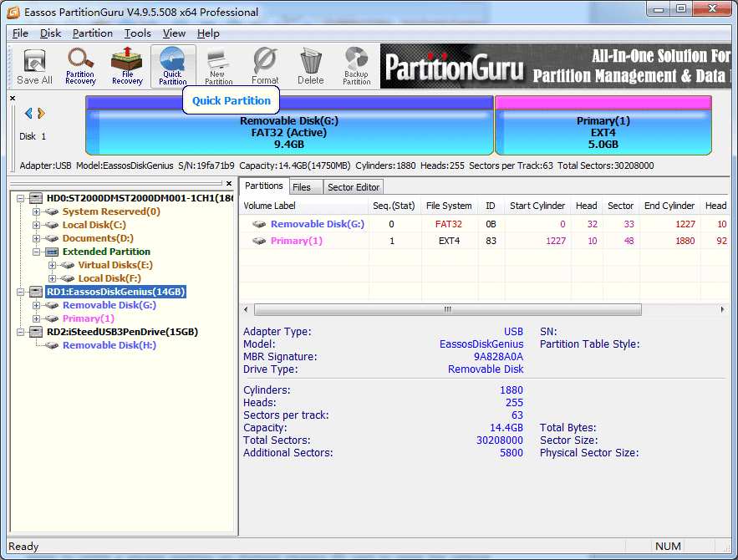
Task: Collapse the Extended Partition node
Action: point(36,252)
